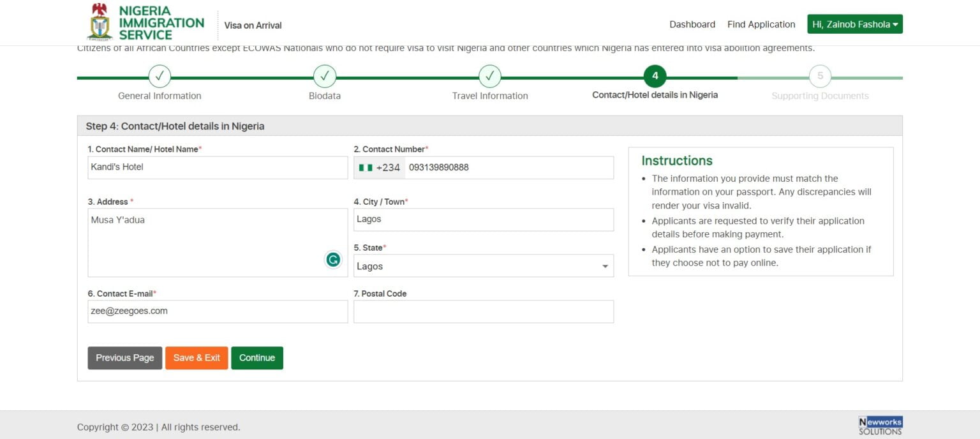Click into the Postal Code field
Screen dimensions: 980x439
(x=483, y=312)
